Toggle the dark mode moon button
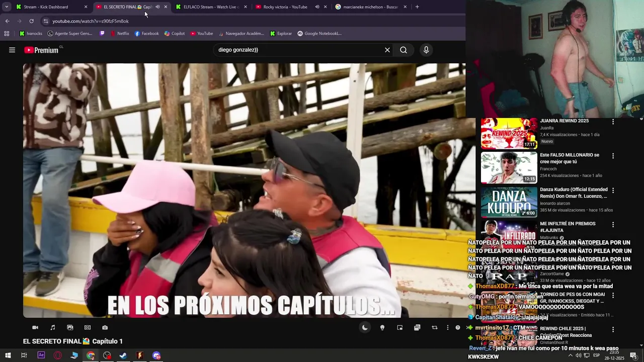Image resolution: width=644 pixels, height=362 pixels. [x=365, y=328]
